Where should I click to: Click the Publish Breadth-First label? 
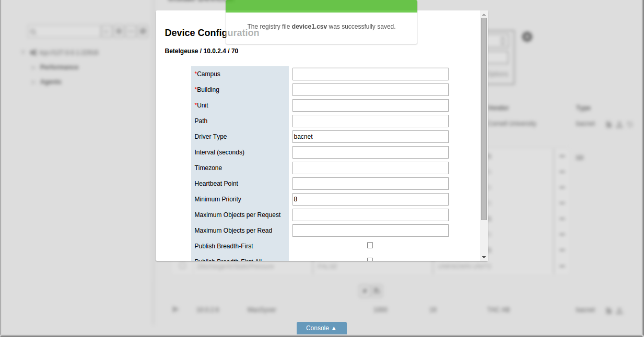(x=224, y=246)
